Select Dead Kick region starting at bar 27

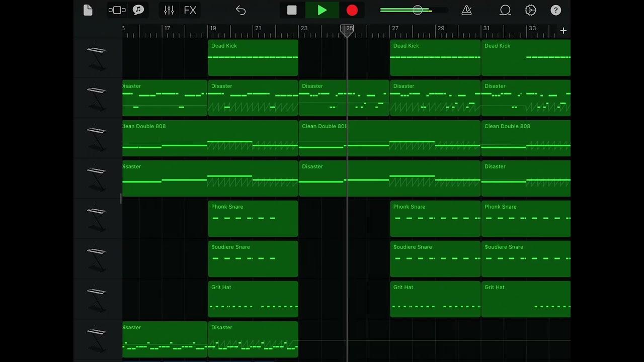435,58
